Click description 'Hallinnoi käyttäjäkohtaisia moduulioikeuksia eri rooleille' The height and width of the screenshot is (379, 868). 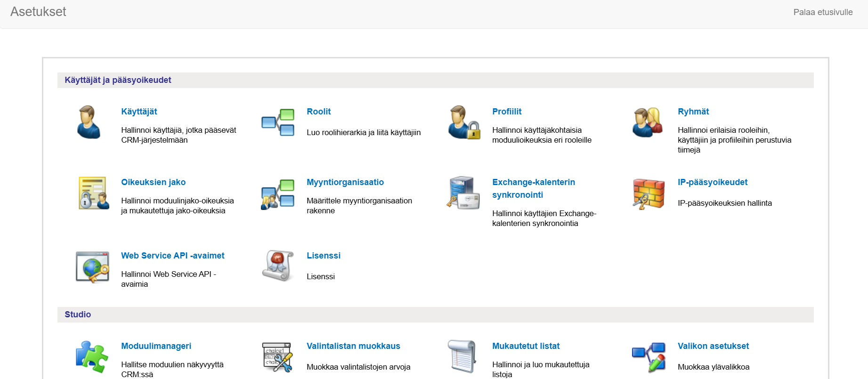(x=542, y=135)
